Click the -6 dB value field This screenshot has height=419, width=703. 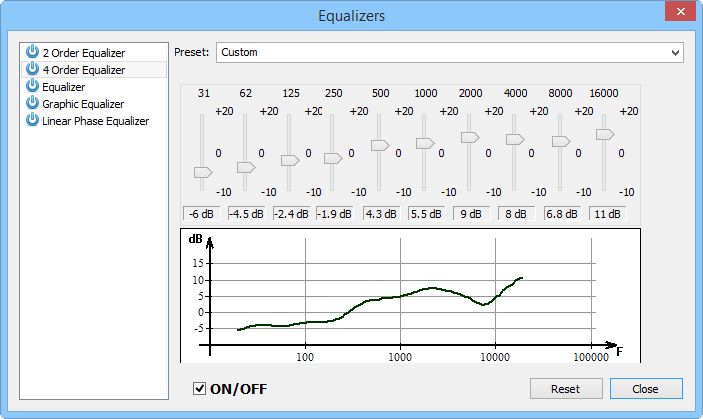pyautogui.click(x=202, y=213)
